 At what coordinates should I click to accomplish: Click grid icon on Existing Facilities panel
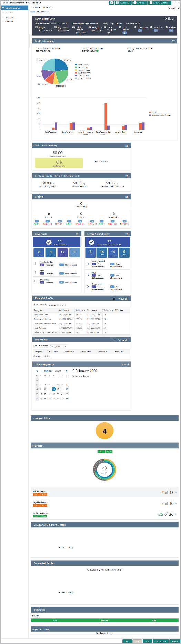pos(127,176)
